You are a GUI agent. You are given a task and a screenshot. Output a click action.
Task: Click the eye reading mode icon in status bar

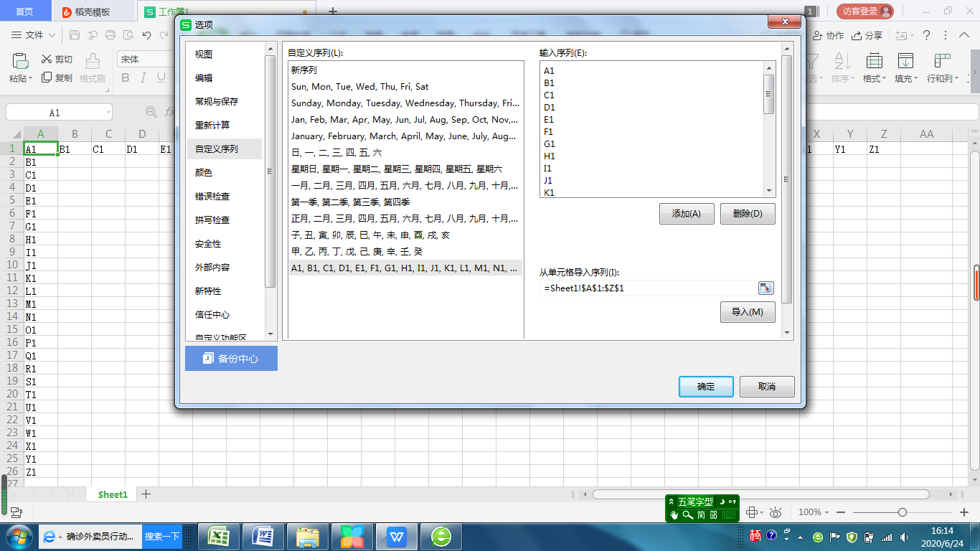[x=776, y=512]
